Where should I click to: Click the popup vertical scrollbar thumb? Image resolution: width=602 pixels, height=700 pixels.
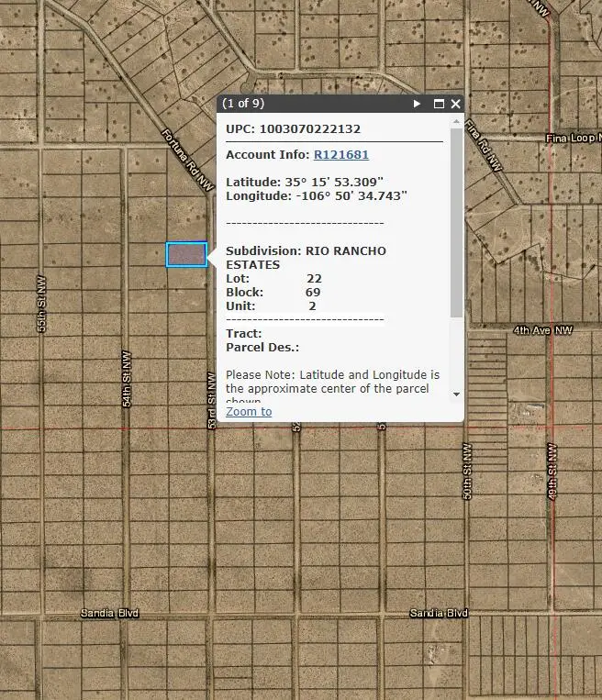[456, 220]
